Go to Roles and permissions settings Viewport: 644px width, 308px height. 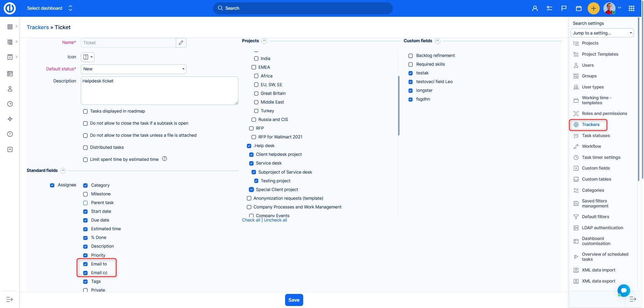604,114
